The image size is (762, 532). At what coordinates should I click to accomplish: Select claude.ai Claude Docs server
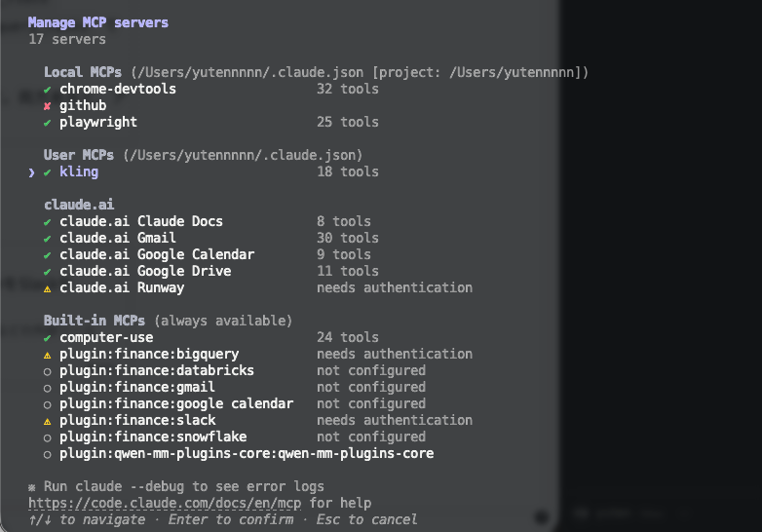click(x=207, y=221)
